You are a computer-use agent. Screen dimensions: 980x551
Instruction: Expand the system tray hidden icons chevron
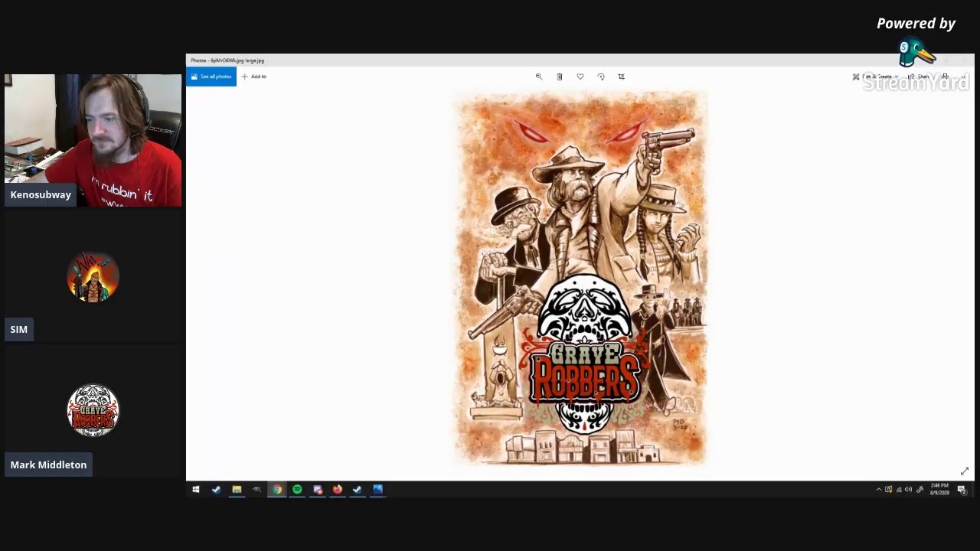click(878, 490)
